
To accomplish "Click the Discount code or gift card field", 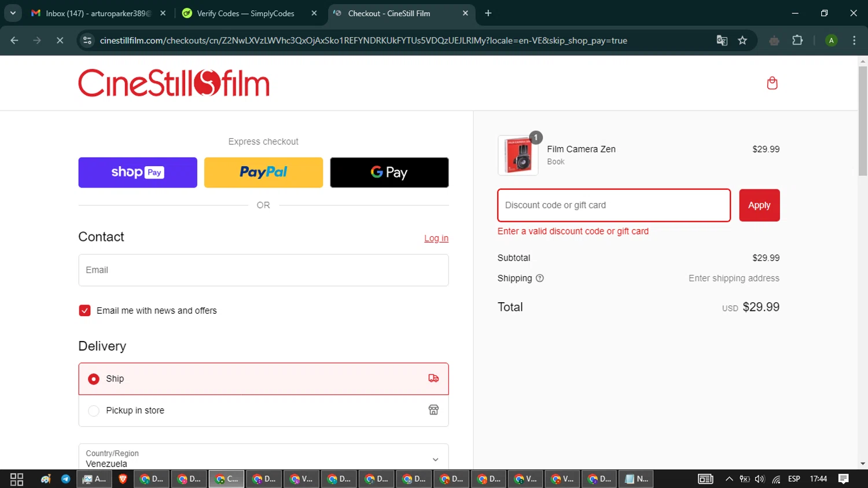I will pyautogui.click(x=614, y=206).
